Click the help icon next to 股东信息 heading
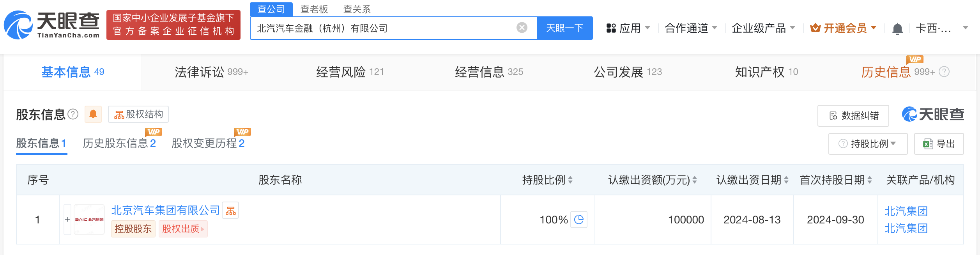This screenshot has width=980, height=255. (x=73, y=114)
